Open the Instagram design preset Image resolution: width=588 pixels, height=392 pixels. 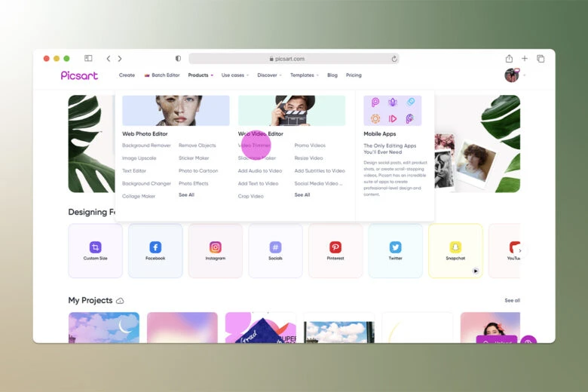click(216, 247)
